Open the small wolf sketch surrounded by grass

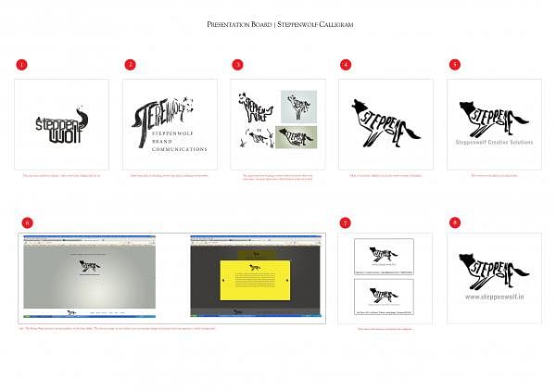click(x=257, y=138)
